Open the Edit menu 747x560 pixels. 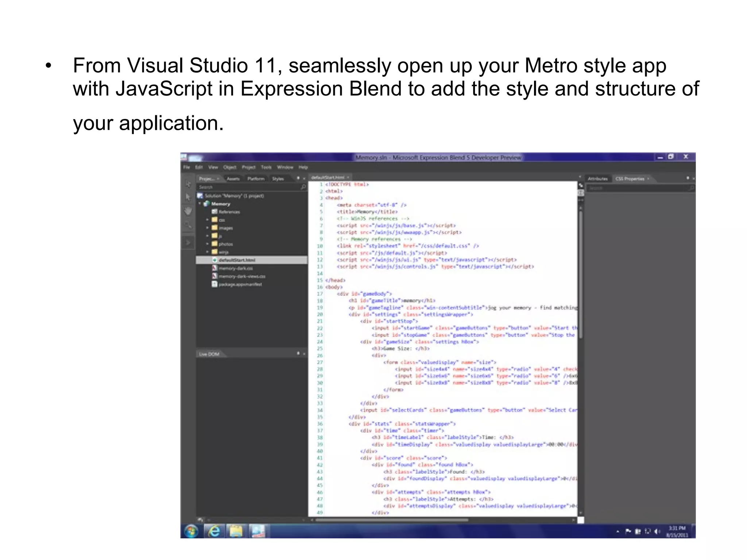pyautogui.click(x=199, y=167)
